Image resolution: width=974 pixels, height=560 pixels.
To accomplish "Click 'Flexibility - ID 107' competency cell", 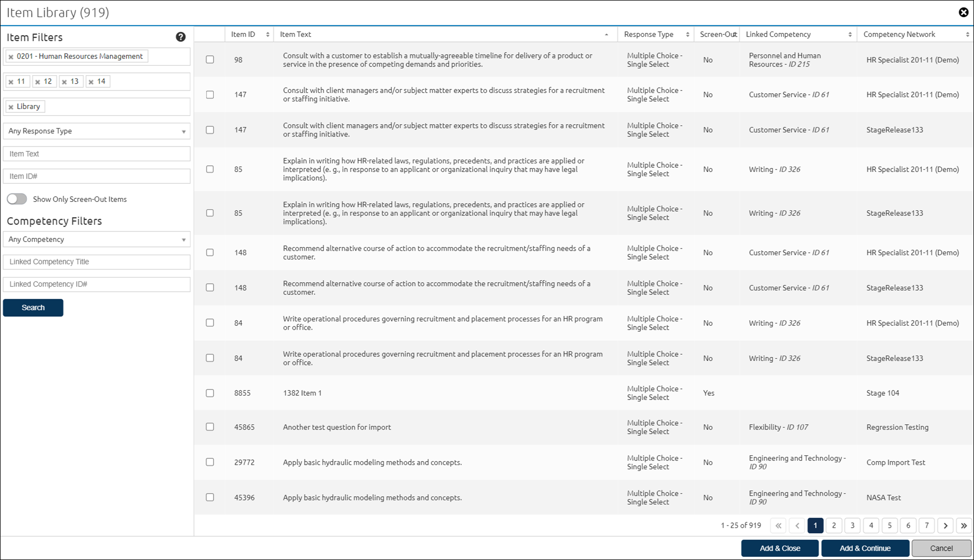I will (778, 427).
